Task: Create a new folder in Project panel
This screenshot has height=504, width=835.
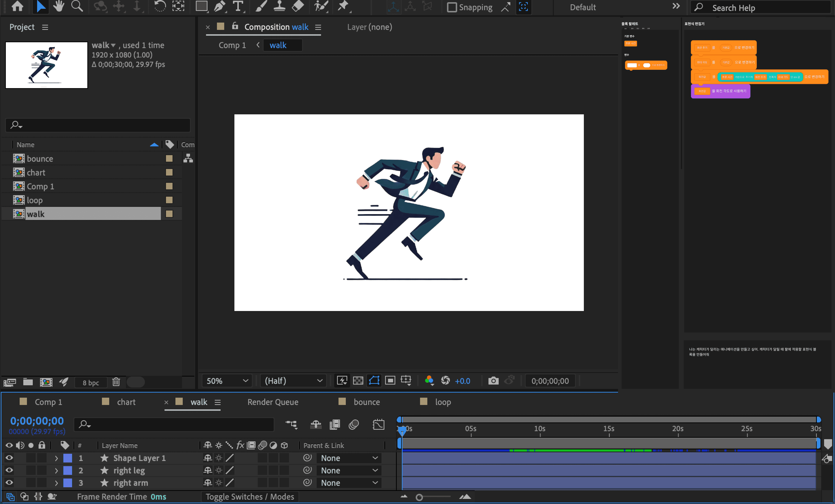Action: 28,382
